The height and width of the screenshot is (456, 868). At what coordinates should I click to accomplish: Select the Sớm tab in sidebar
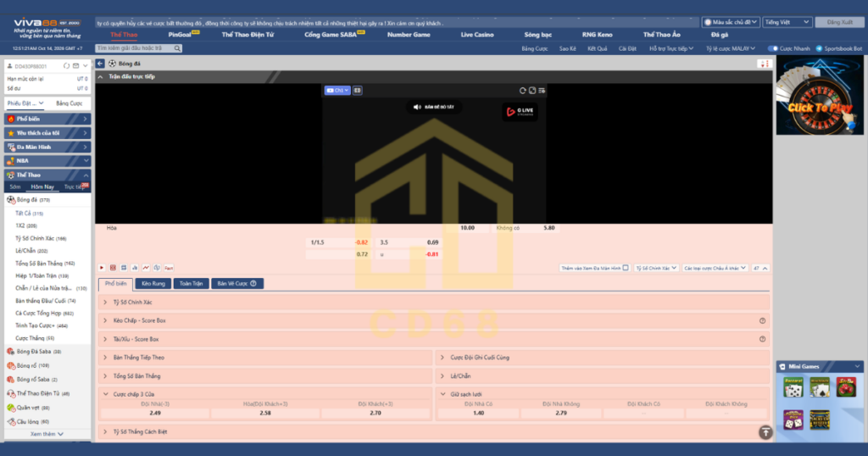pos(15,187)
